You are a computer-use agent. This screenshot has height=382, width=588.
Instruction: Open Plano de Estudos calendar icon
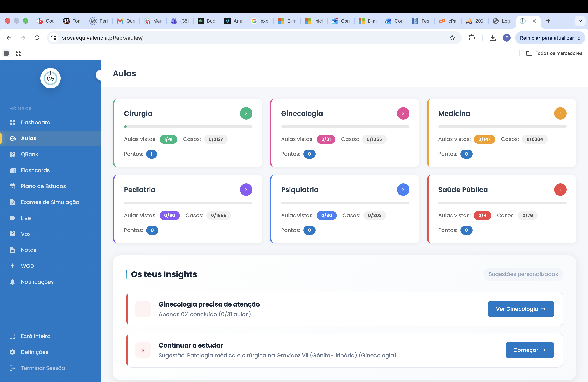pos(12,186)
